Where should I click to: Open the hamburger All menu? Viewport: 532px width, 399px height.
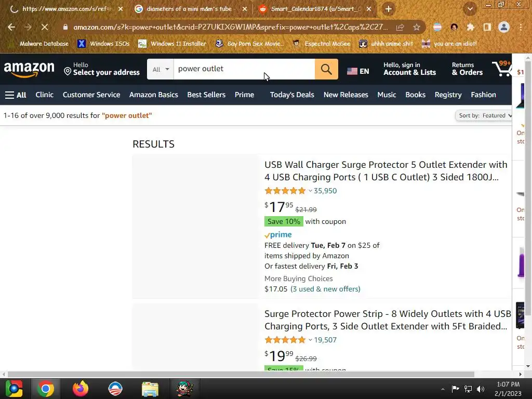(x=16, y=95)
